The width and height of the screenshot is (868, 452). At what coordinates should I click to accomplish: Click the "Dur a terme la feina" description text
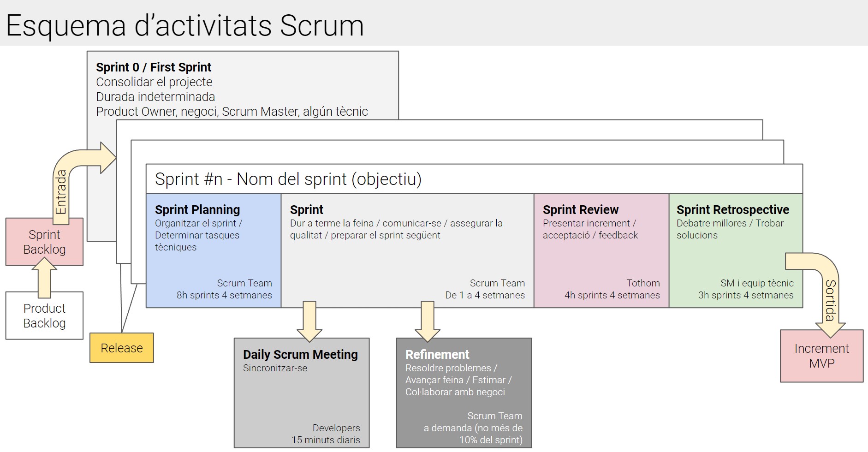[396, 229]
